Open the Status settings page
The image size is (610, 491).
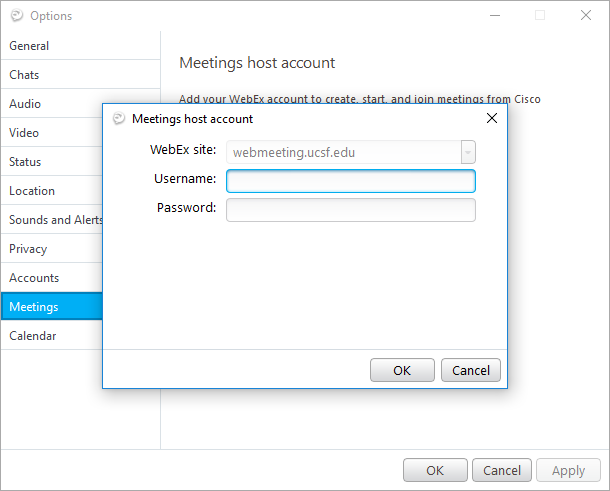pyautogui.click(x=52, y=161)
